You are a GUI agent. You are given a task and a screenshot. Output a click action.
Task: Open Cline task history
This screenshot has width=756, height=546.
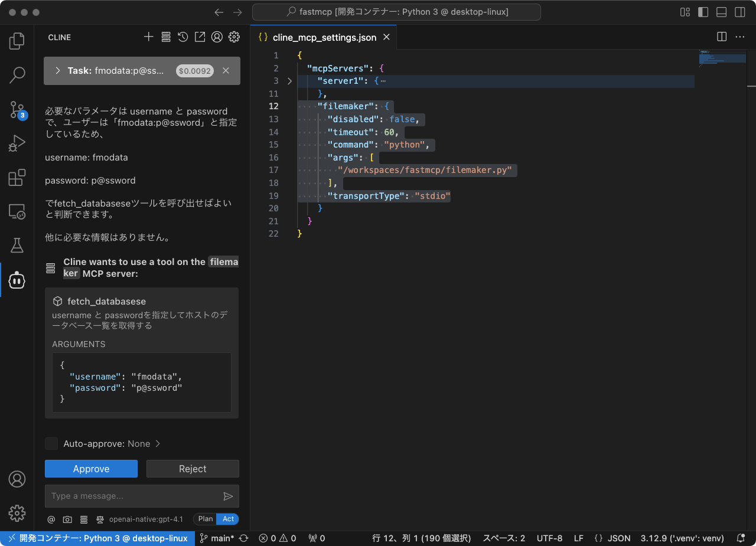click(x=183, y=37)
